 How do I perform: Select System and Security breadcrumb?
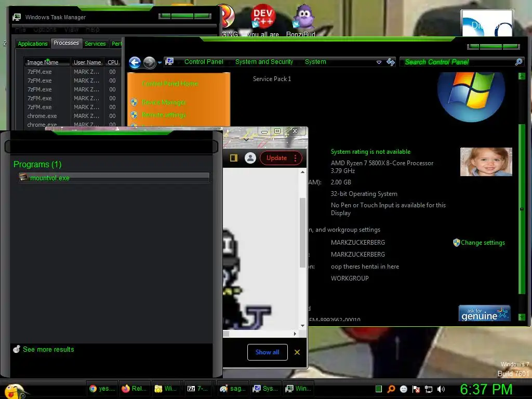coord(264,62)
